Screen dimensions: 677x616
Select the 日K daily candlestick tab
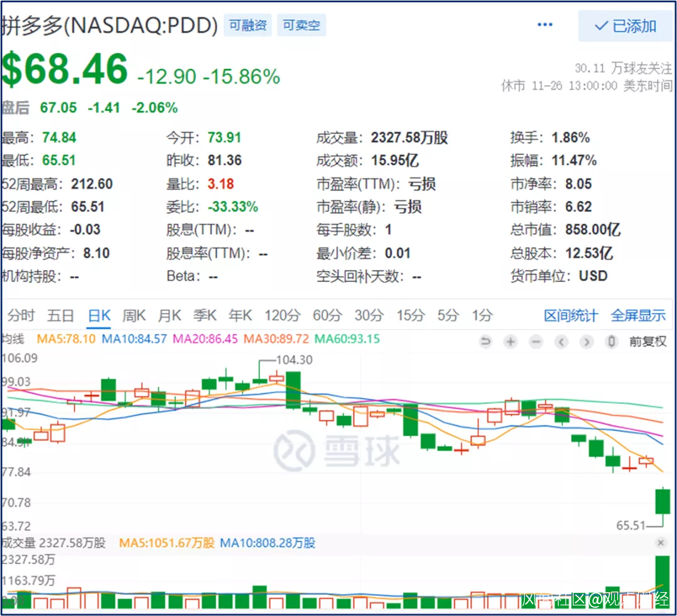coord(99,316)
